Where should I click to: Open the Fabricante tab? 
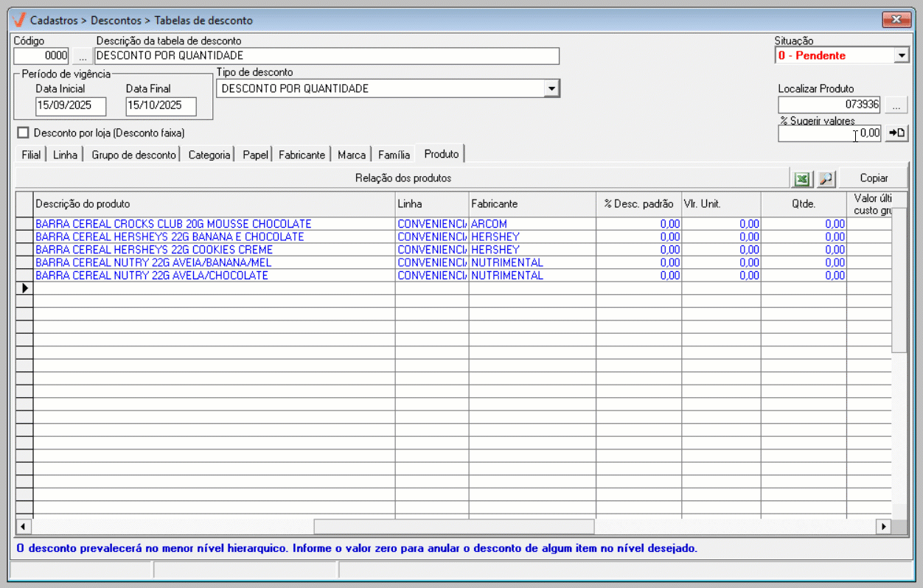click(x=302, y=155)
